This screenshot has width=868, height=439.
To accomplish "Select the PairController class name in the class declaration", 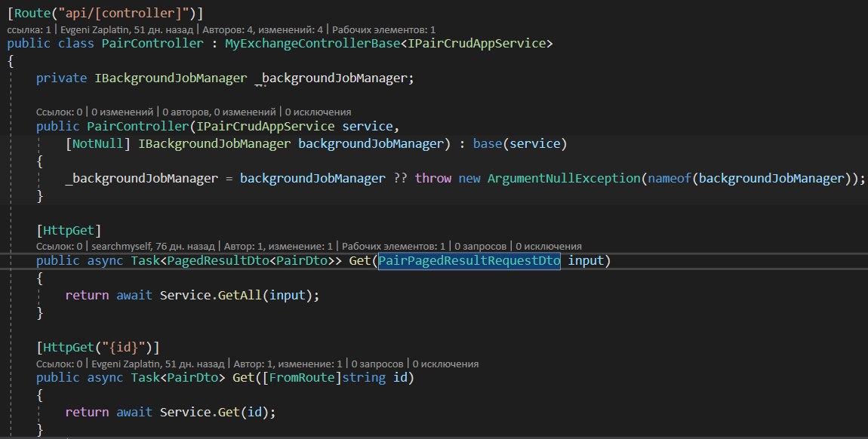I will click(x=152, y=44).
